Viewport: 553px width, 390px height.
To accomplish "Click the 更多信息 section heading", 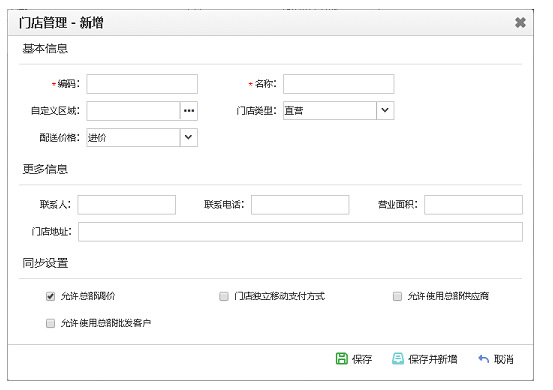I will tap(45, 169).
